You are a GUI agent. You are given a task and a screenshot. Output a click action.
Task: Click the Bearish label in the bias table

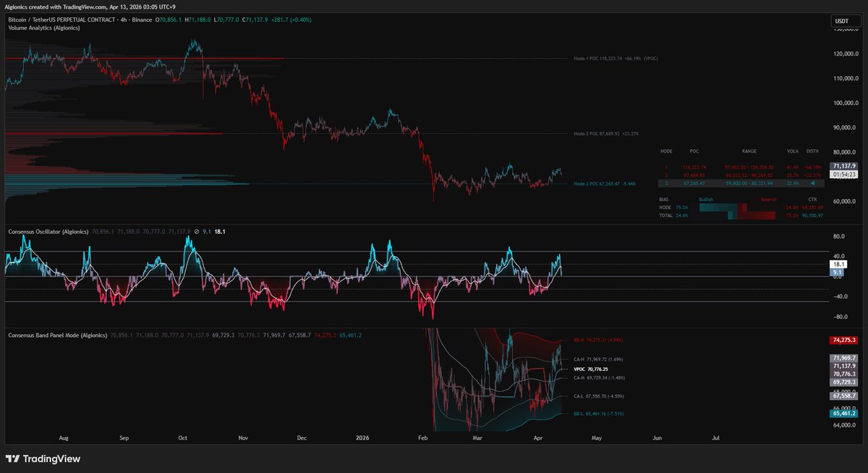coord(768,198)
